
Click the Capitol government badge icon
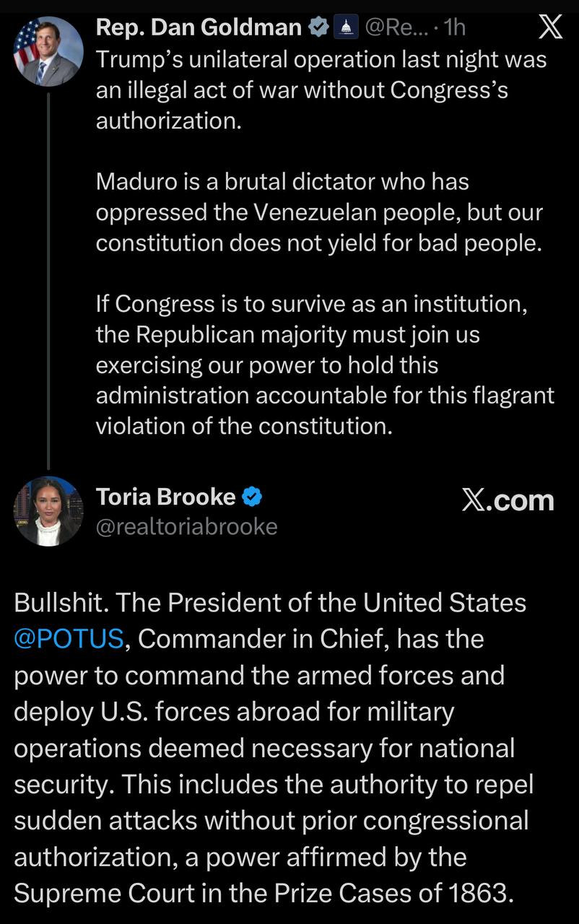click(348, 27)
